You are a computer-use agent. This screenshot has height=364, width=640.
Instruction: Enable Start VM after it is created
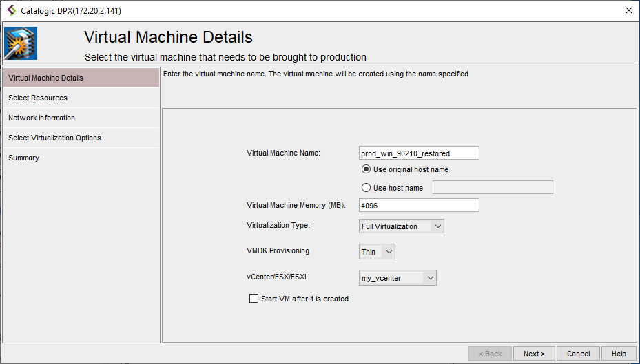[254, 299]
